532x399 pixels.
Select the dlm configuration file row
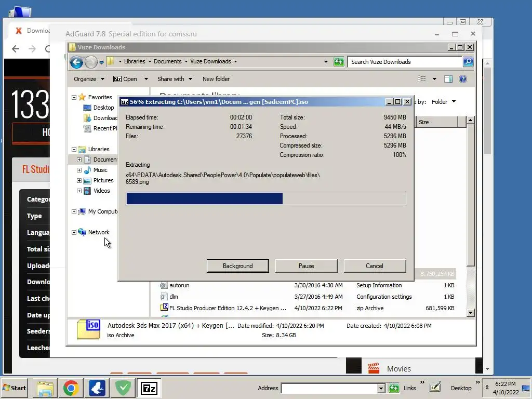coord(307,297)
